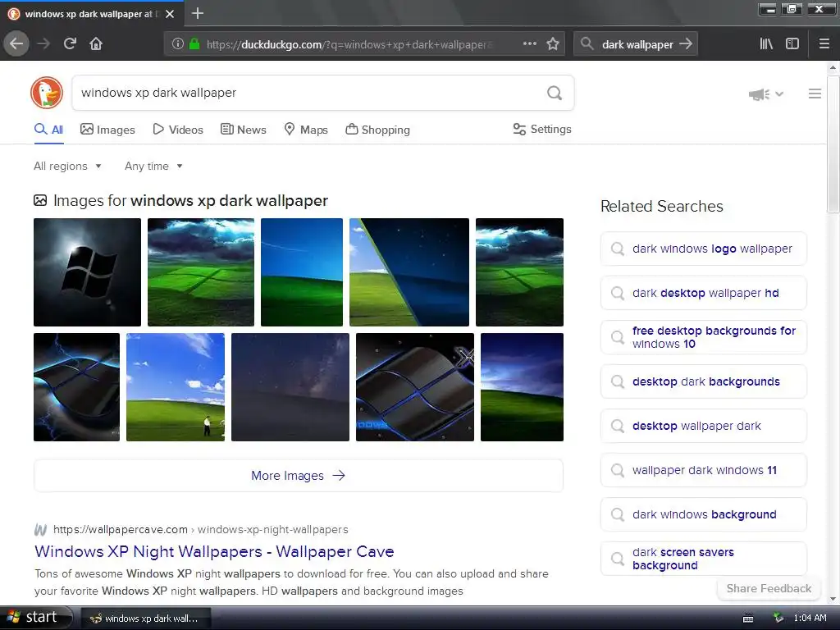Search 'dark screen savers background' suggestion
This screenshot has width=840, height=630.
703,559
